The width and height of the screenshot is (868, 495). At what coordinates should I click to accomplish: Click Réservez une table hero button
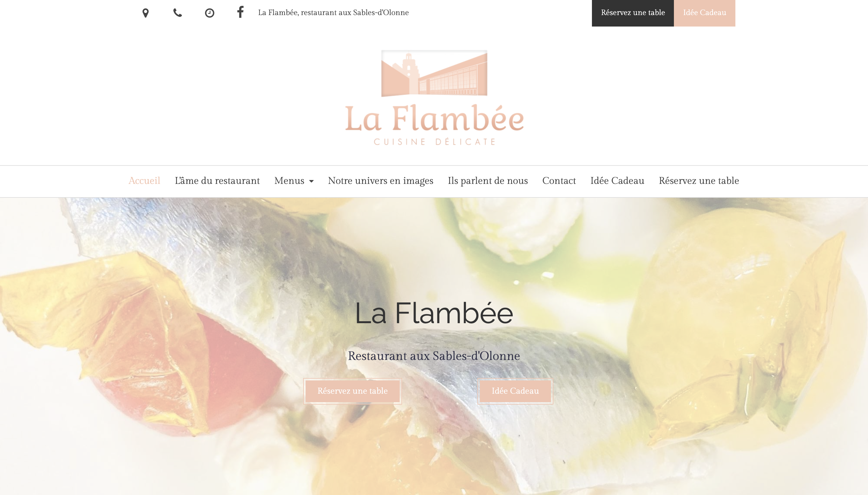point(352,391)
